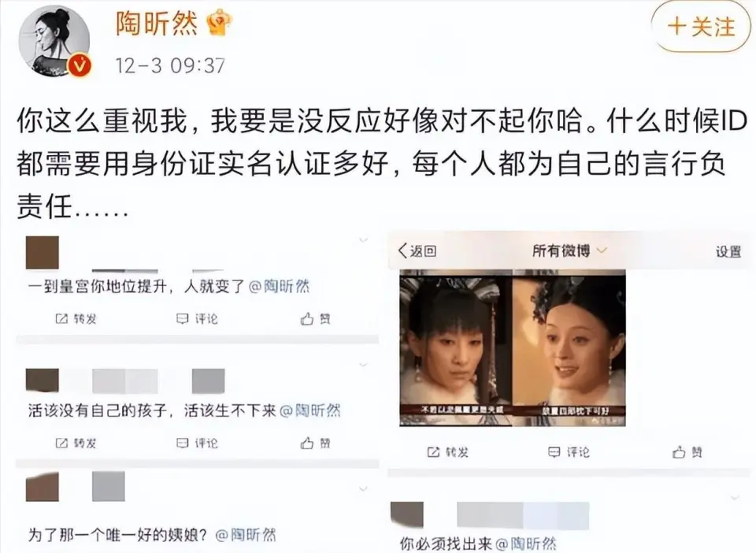Click the crown membership badge beside the username
The height and width of the screenshot is (553, 756).
pyautogui.click(x=219, y=23)
